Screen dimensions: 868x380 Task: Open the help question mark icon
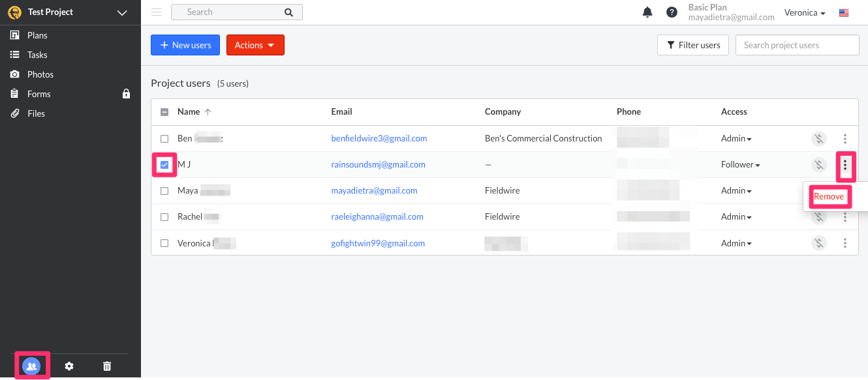click(x=672, y=12)
